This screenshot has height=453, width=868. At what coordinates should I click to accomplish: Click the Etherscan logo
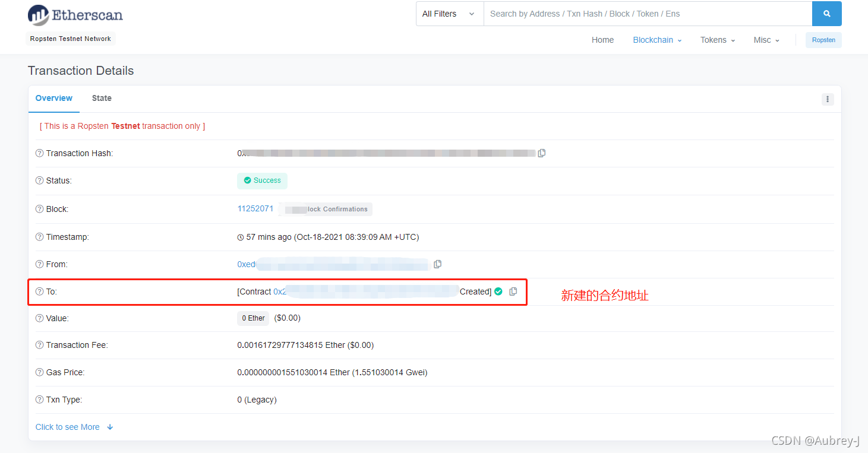click(x=75, y=15)
